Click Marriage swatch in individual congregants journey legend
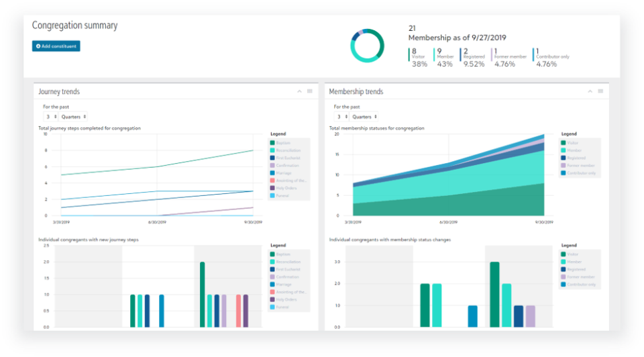The width and height of the screenshot is (644, 357). point(272,285)
